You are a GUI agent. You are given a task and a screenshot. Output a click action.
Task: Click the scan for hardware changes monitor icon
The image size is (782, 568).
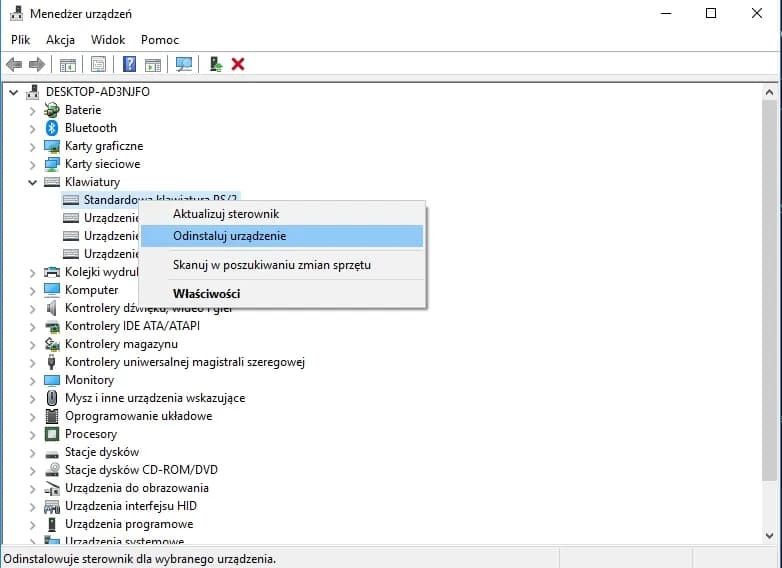click(184, 64)
